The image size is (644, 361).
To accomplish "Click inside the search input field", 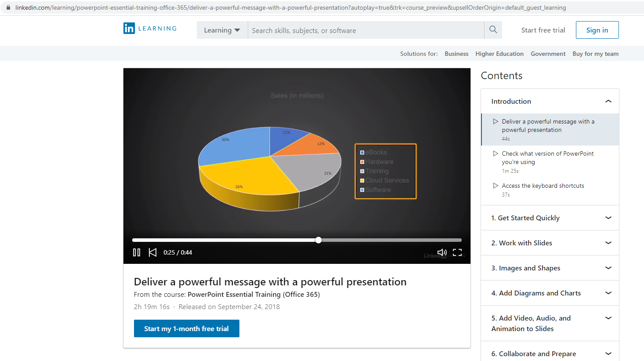I will (351, 29).
